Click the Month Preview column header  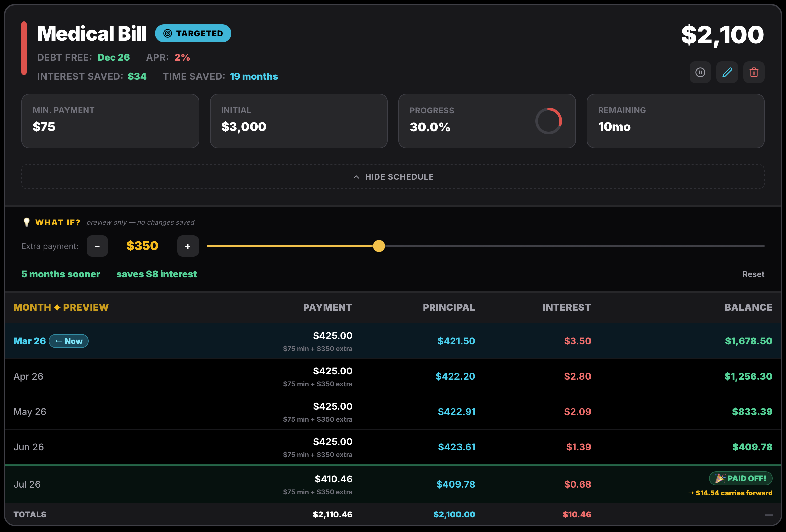click(61, 307)
